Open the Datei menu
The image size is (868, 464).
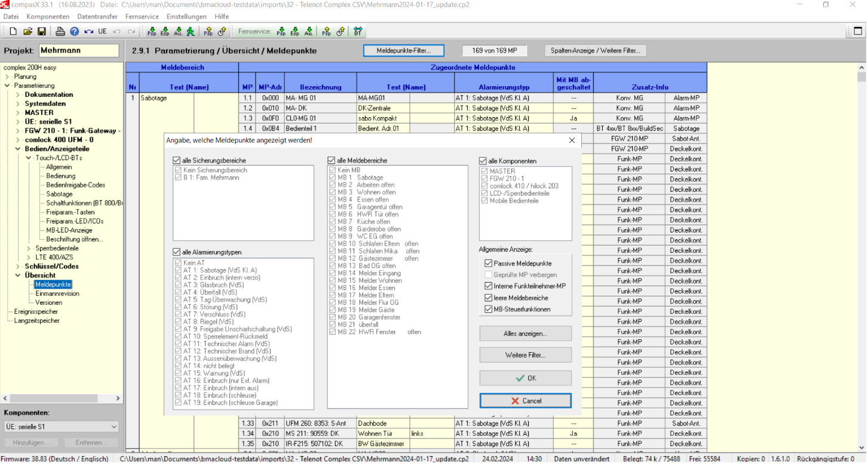point(11,17)
